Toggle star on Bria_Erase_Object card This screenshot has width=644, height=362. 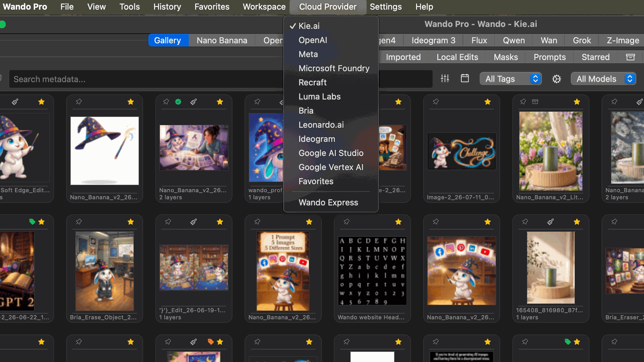point(130,222)
